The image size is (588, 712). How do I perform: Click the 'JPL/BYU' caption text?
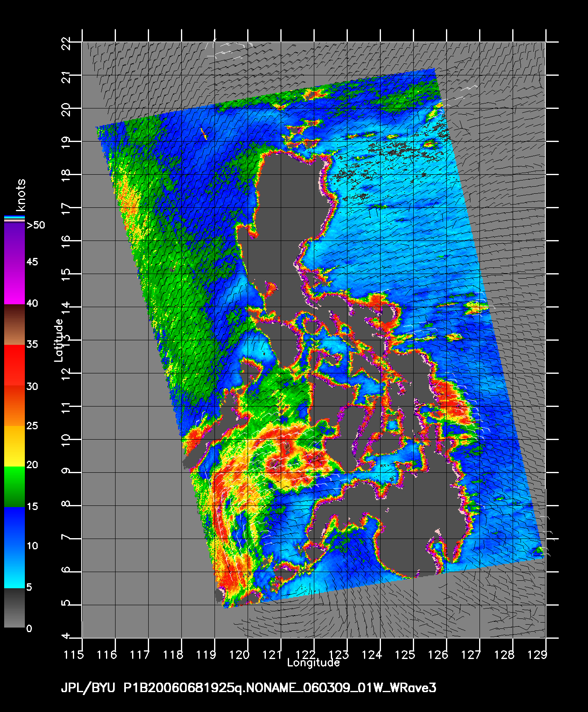click(88, 688)
